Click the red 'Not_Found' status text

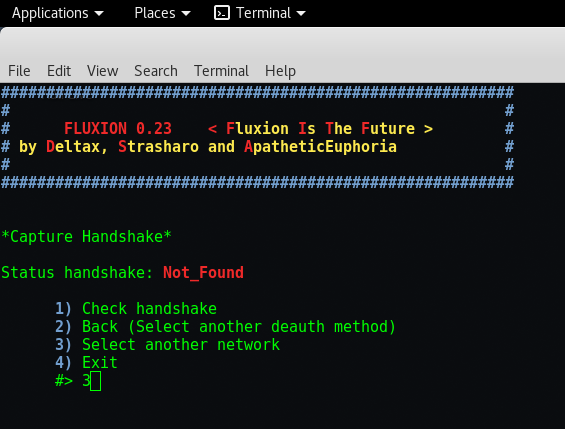pos(204,273)
